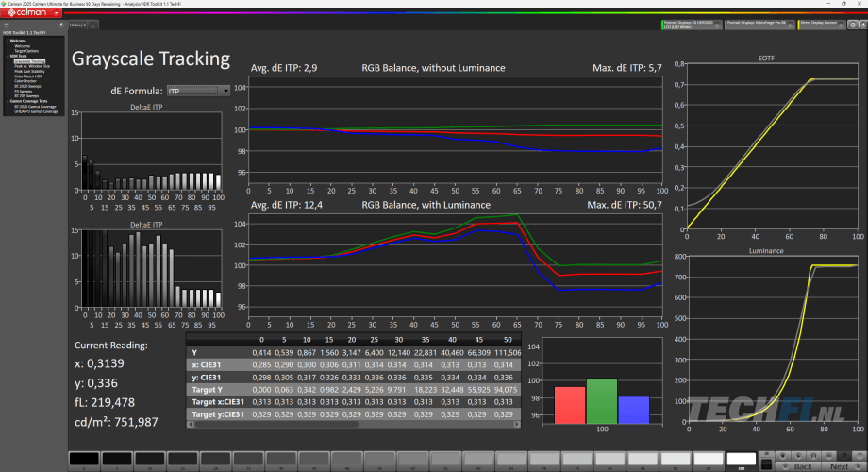Click the stop measurement button

tap(783, 456)
